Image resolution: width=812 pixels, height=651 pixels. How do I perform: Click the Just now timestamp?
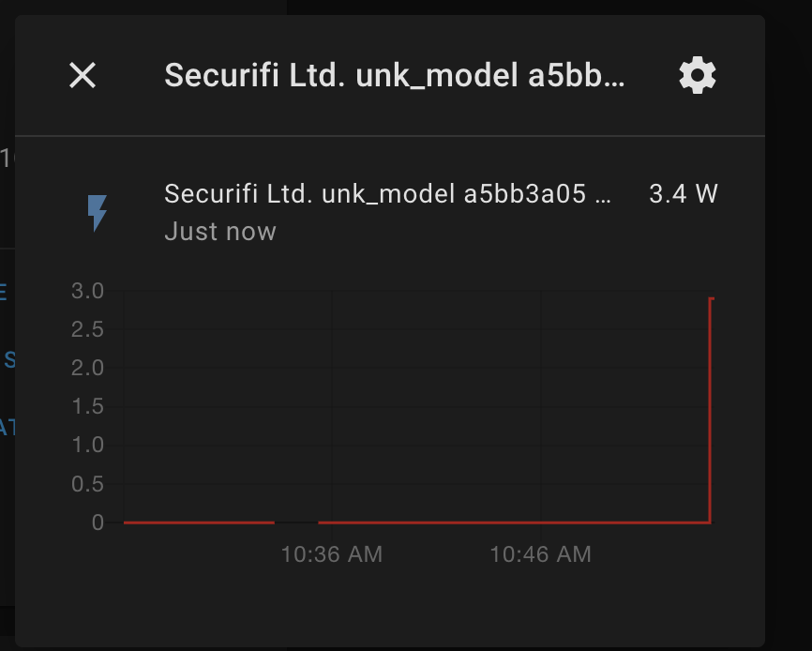coord(220,231)
